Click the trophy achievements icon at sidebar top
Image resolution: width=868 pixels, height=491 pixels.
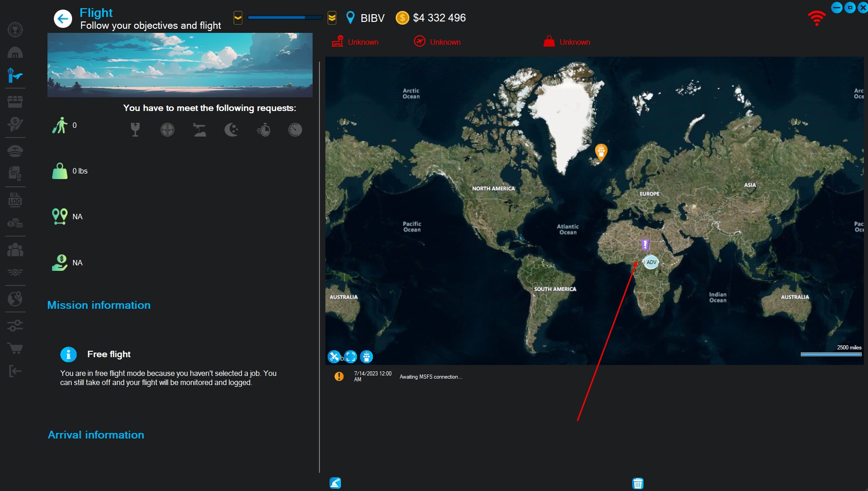pos(15,30)
